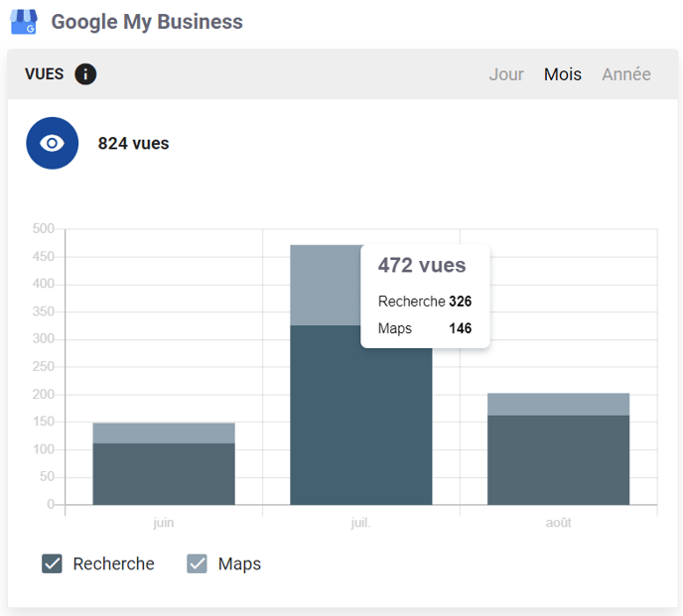
Task: Click the Recherche 326 tooltip row
Action: click(425, 302)
